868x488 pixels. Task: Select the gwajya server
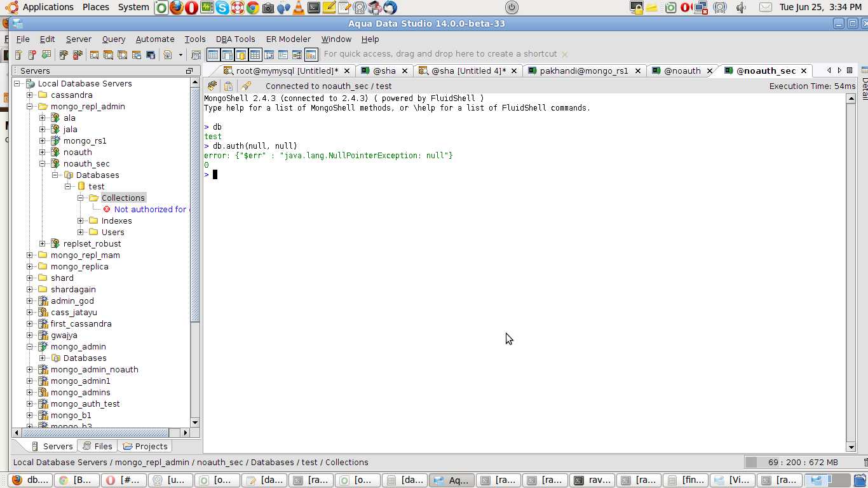tap(64, 335)
